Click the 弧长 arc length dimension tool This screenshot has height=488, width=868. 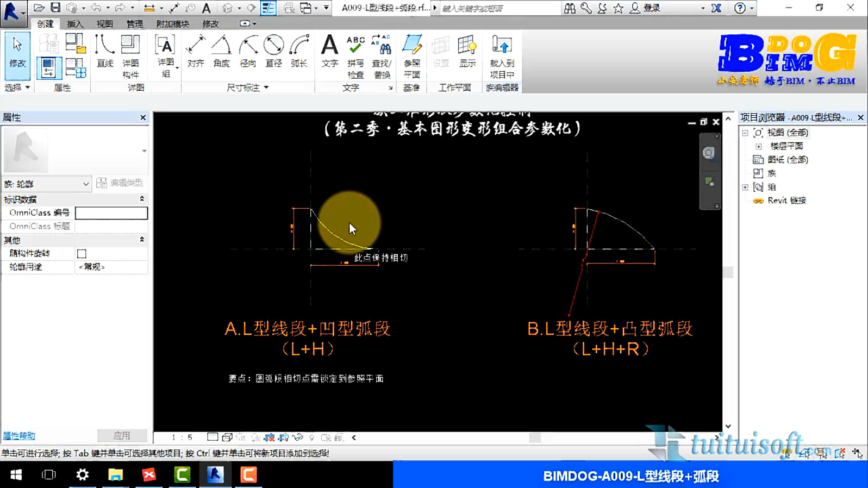click(x=299, y=51)
